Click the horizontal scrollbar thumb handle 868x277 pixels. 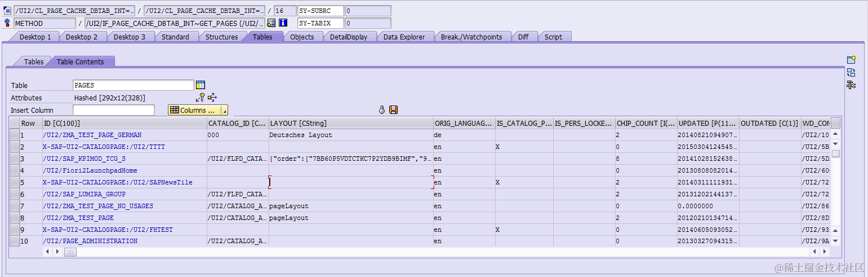click(70, 252)
